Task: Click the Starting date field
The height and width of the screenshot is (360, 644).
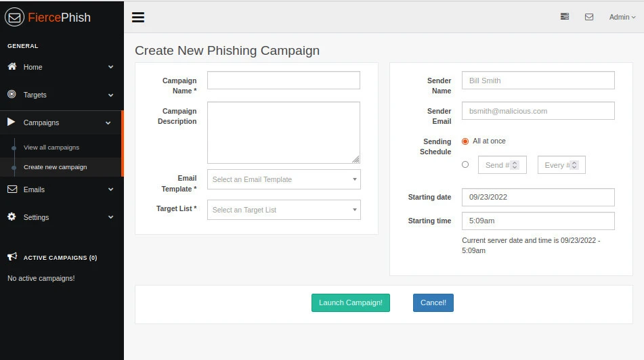Action: [538, 198]
